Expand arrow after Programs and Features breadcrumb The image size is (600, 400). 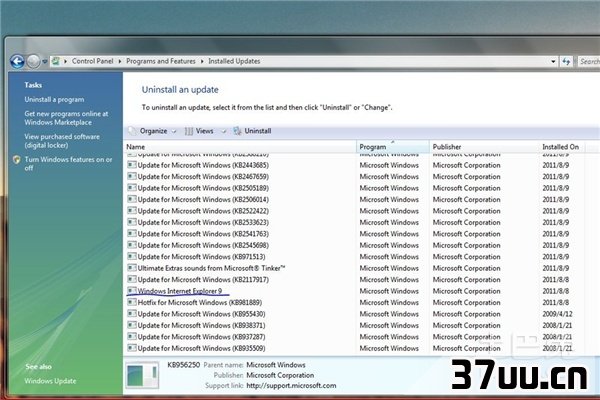point(202,61)
